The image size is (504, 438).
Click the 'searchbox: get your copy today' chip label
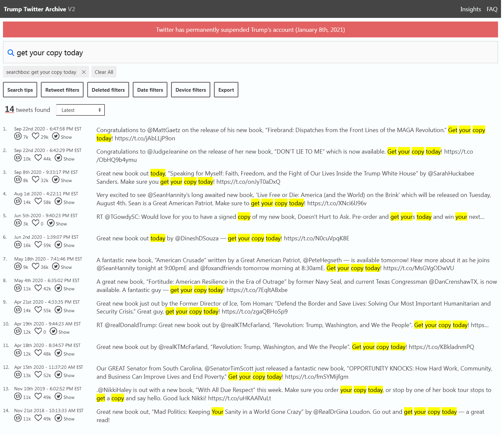click(41, 72)
